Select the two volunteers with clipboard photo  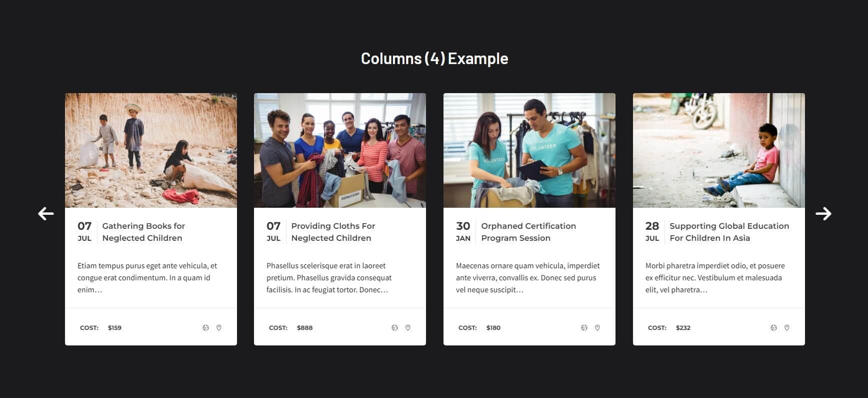pos(529,150)
